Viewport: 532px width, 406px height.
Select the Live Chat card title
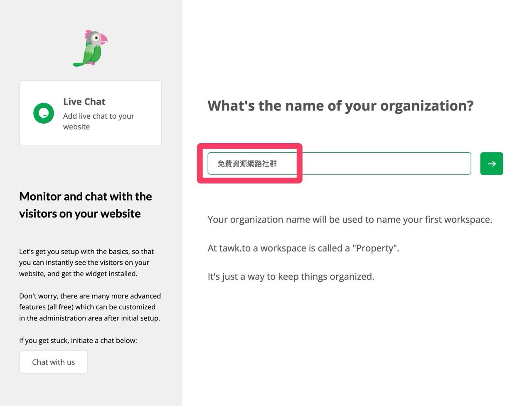[84, 102]
